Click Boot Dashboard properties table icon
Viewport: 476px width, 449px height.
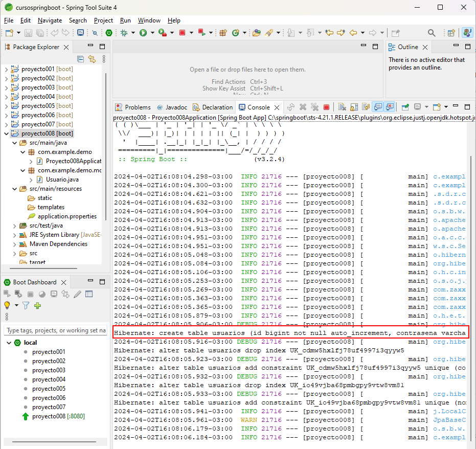89,294
